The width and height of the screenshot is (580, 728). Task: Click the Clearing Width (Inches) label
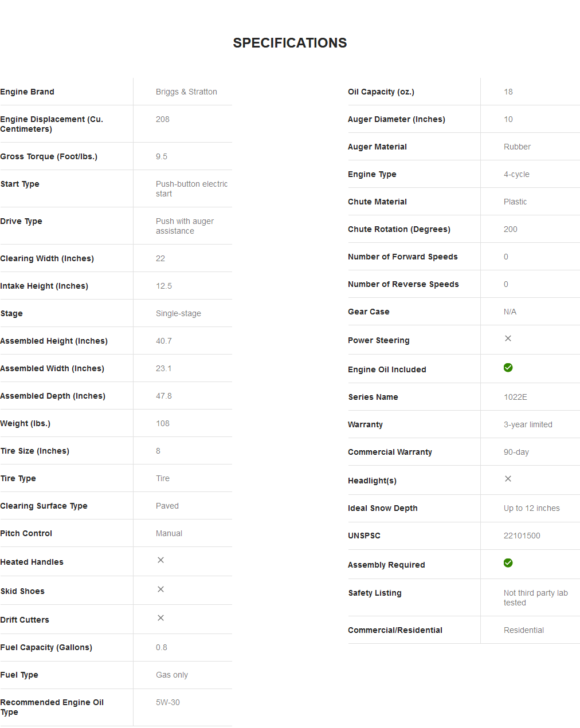(x=47, y=258)
